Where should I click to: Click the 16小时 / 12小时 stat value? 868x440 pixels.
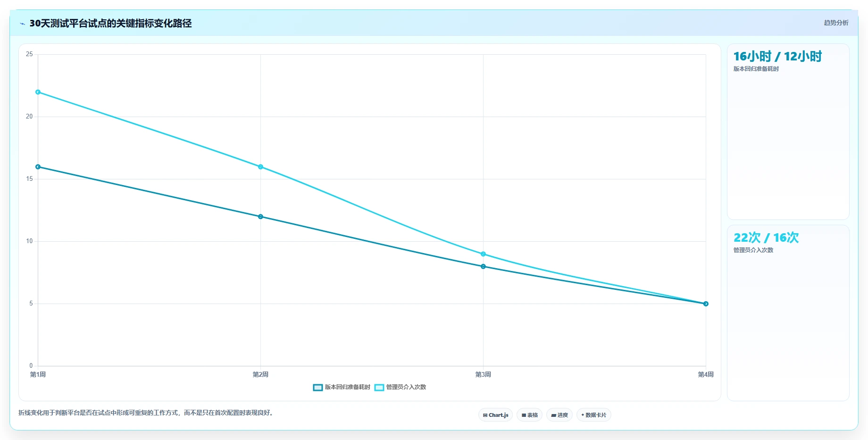pos(777,56)
